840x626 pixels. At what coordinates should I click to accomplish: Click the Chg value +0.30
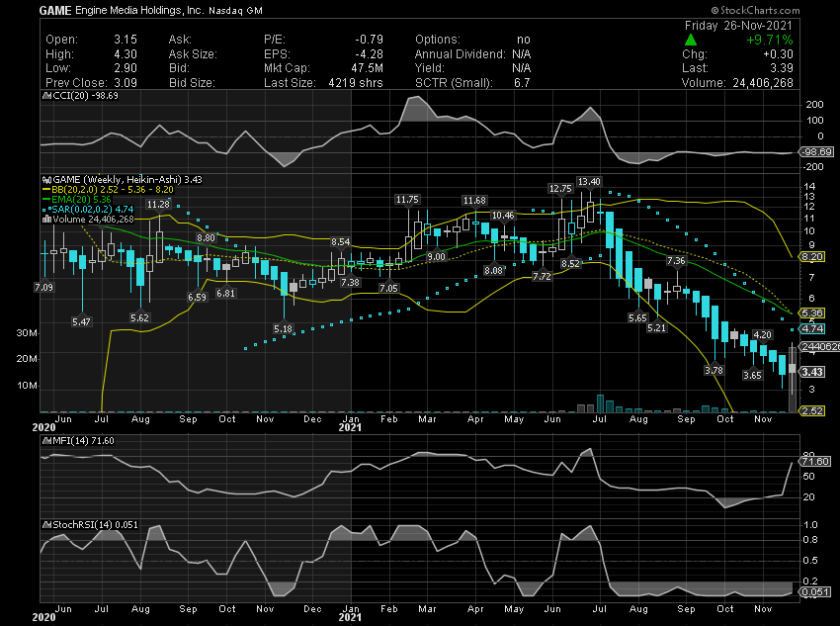click(x=779, y=54)
